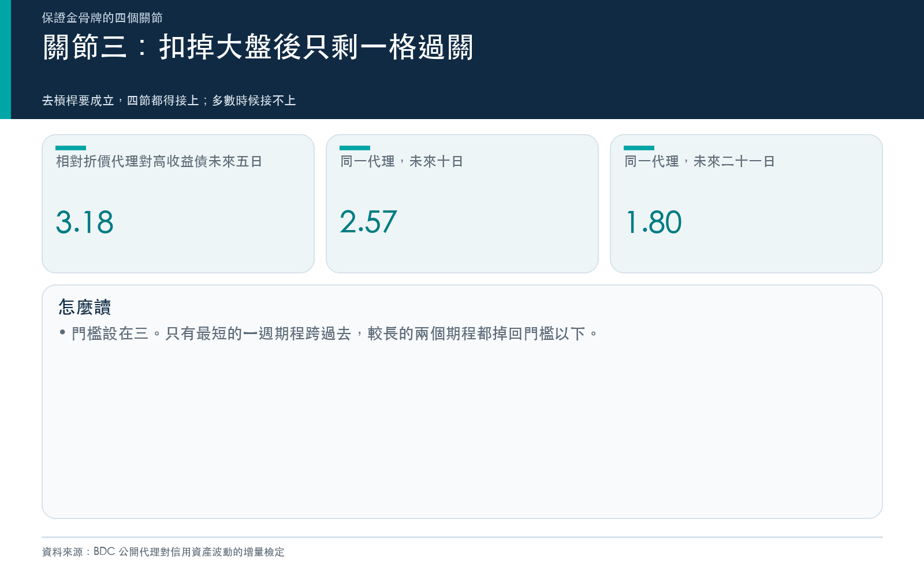The image size is (924, 578).
Task: Select the value 1.80
Action: 654,223
